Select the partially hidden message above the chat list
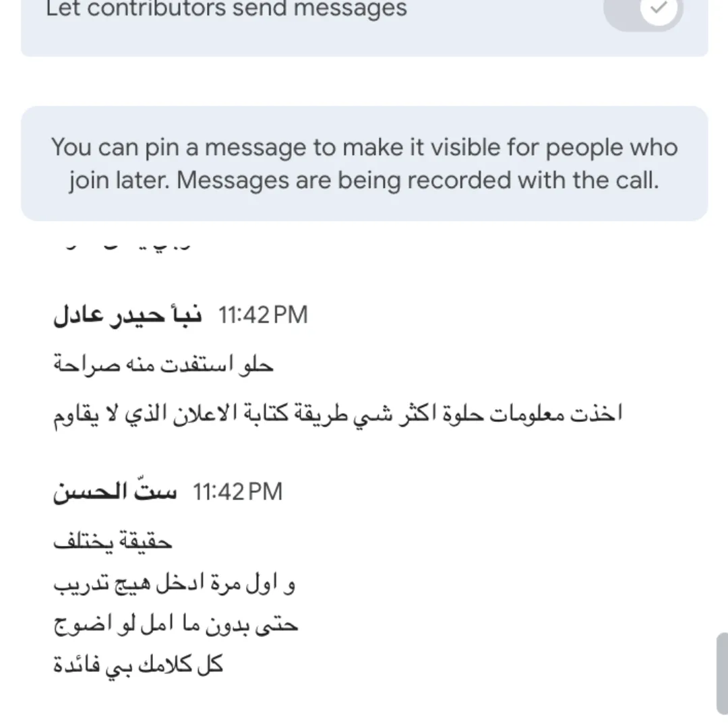The width and height of the screenshot is (728, 728). tap(121, 247)
